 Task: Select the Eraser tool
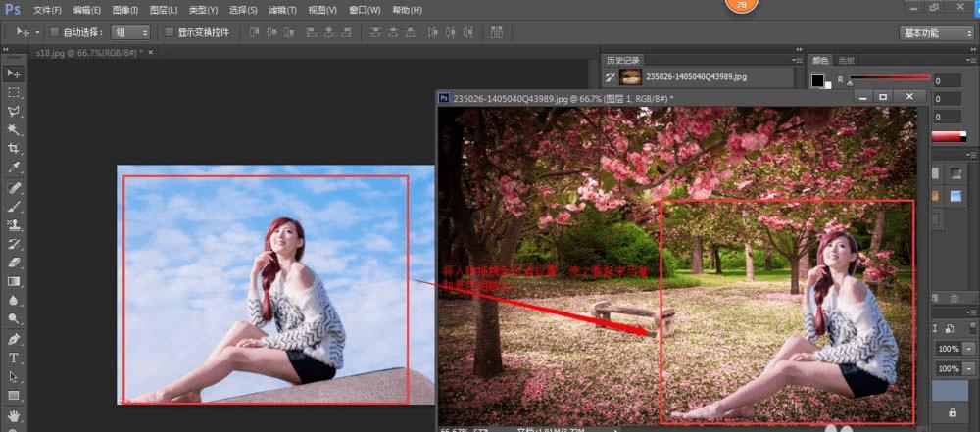(14, 263)
